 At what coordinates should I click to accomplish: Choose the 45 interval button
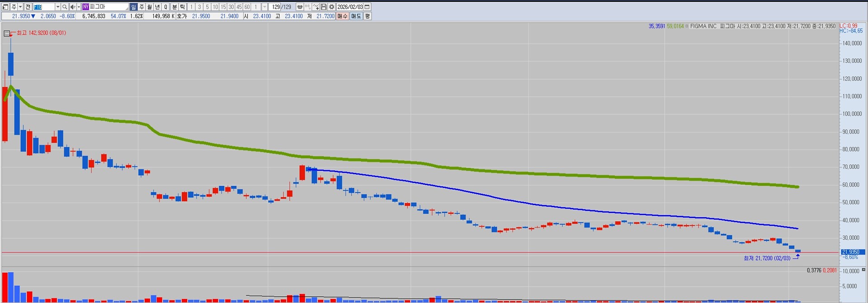pos(239,7)
